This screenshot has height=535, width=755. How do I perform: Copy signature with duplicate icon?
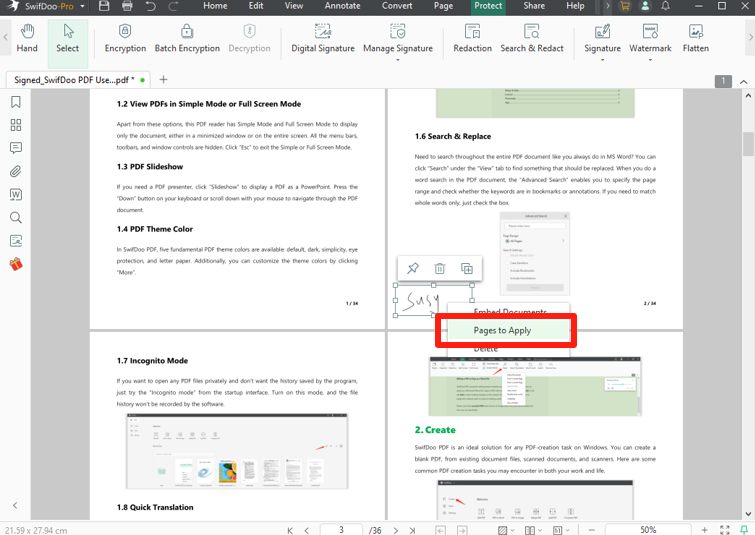coord(467,268)
